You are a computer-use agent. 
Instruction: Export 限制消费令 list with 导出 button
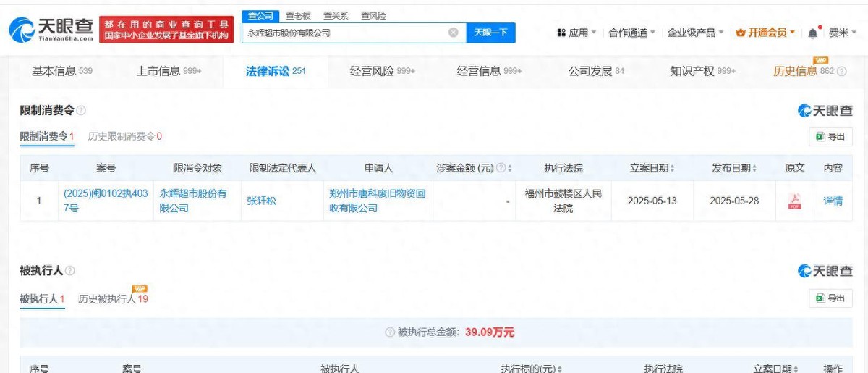(x=830, y=136)
